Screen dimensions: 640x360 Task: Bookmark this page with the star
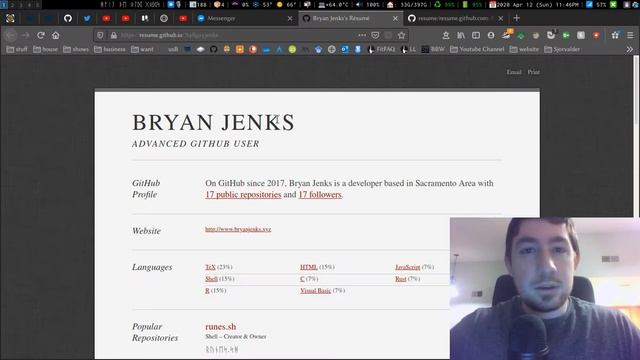point(402,36)
